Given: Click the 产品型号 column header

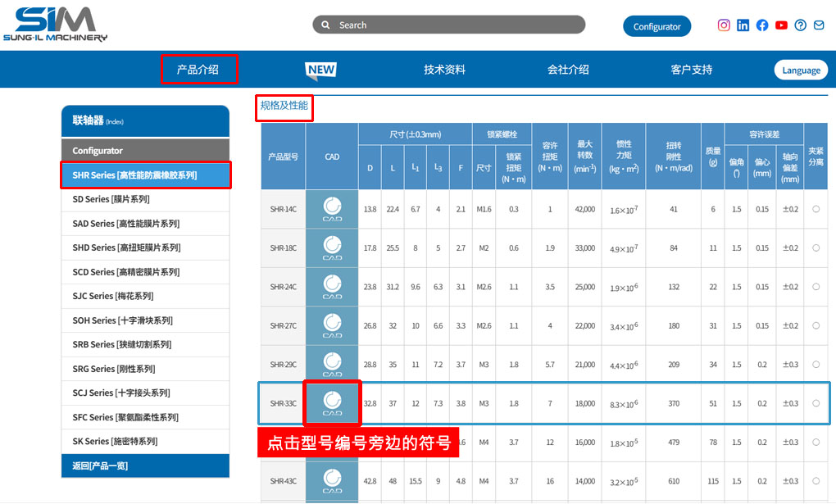Looking at the screenshot, I should pos(283,157).
